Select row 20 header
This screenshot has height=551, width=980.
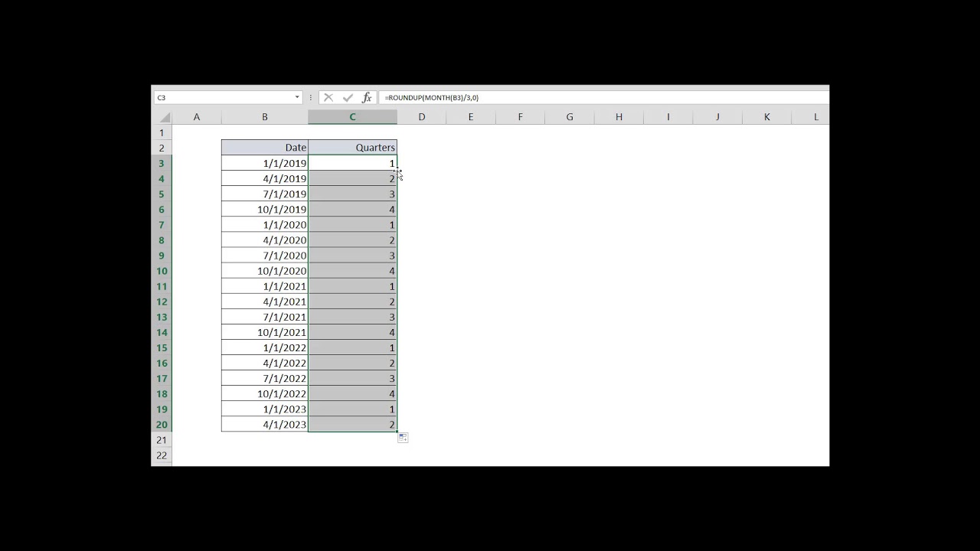click(162, 425)
